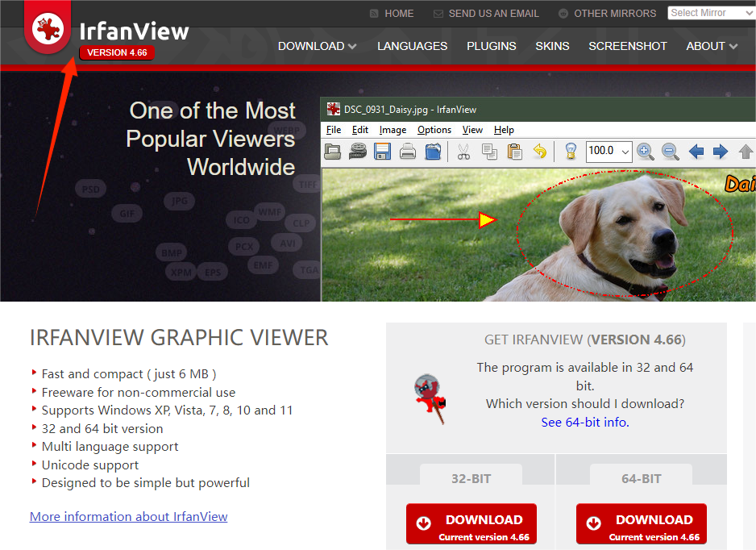Open the Edit menu in IrfanView window

point(360,130)
